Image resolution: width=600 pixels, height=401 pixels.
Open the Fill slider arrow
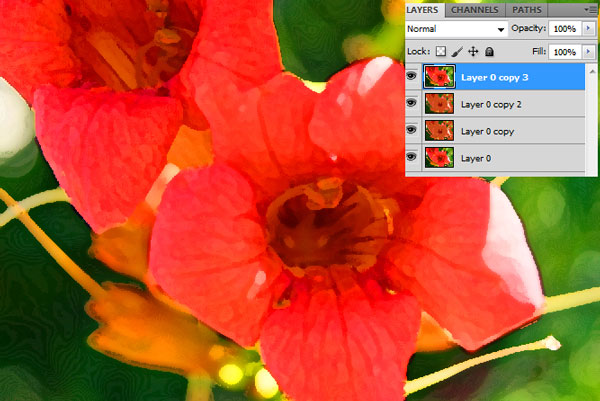point(589,52)
